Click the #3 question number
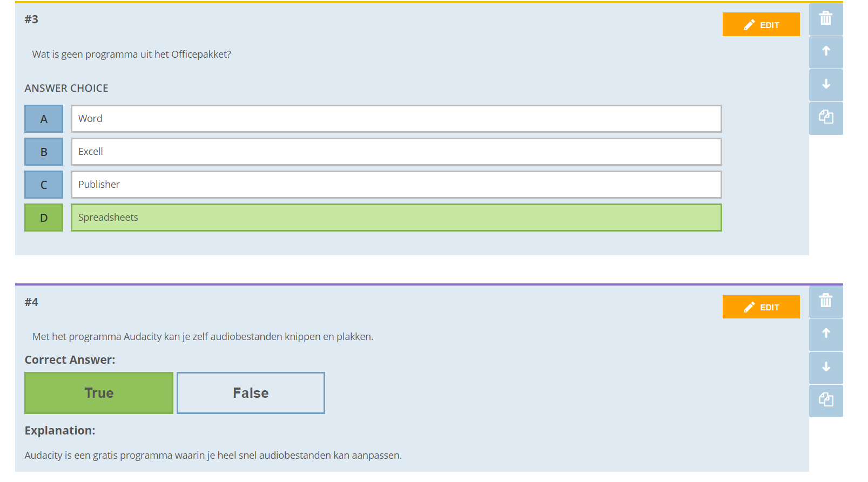The width and height of the screenshot is (868, 482). tap(31, 19)
